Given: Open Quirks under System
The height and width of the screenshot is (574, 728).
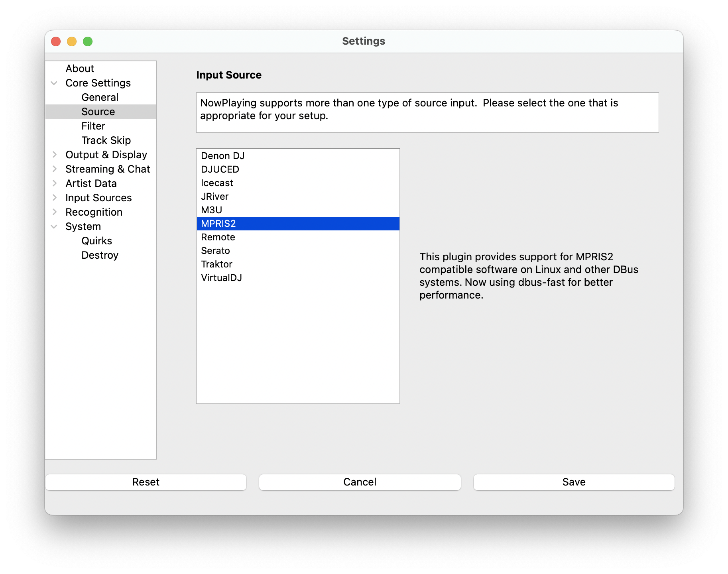Looking at the screenshot, I should point(96,241).
